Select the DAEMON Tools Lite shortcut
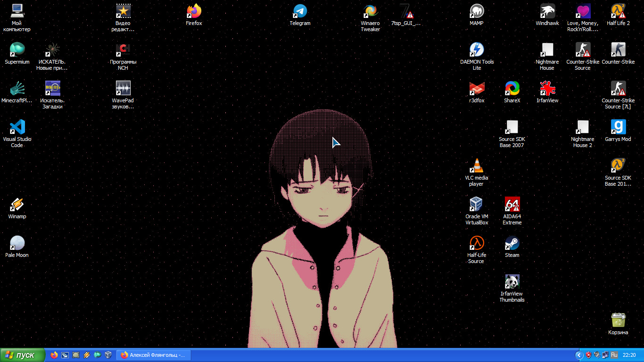This screenshot has height=362, width=644. pos(477,57)
